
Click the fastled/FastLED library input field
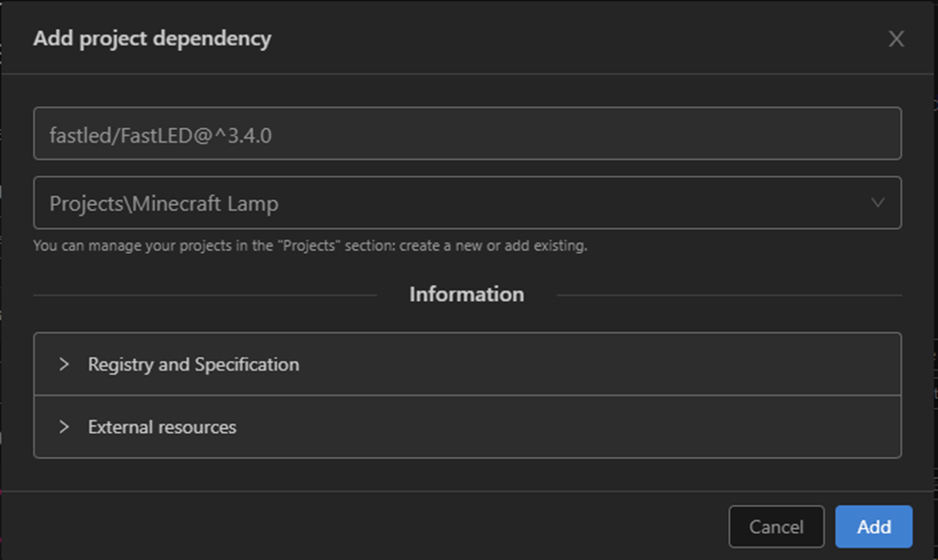[x=467, y=134]
